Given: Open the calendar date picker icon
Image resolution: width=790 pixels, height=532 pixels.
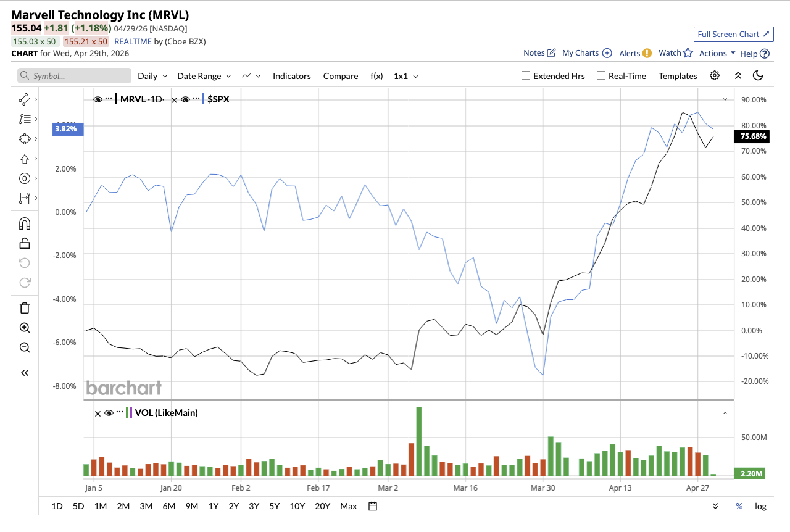Looking at the screenshot, I should [x=373, y=506].
